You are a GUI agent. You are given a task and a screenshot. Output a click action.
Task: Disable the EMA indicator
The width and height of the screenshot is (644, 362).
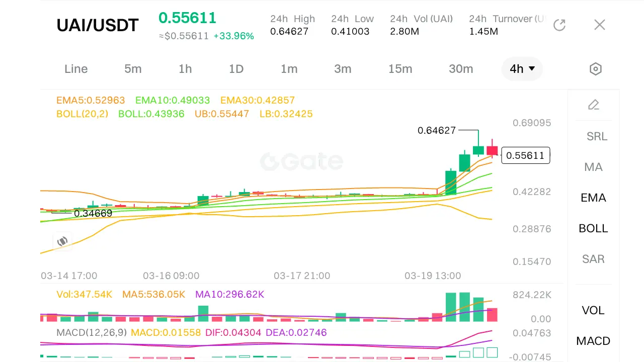(x=594, y=198)
